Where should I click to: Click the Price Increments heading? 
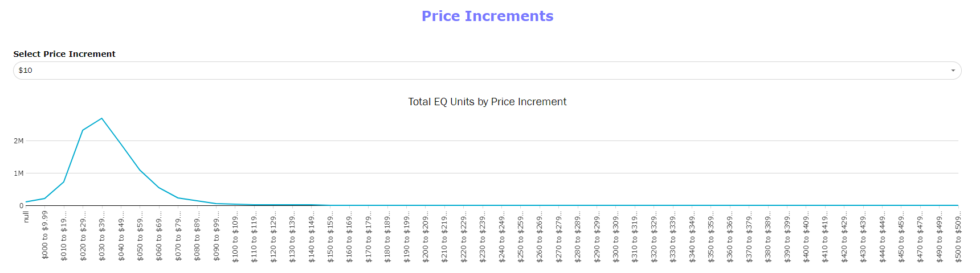487,16
